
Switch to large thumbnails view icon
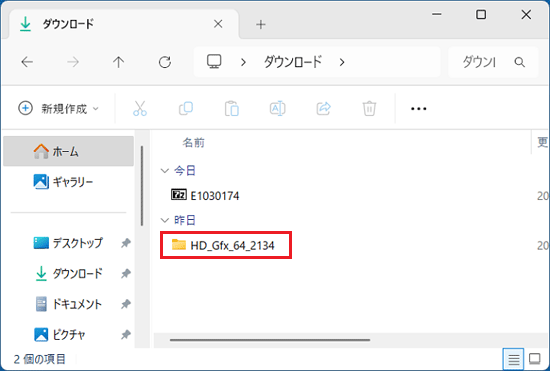pos(535,359)
